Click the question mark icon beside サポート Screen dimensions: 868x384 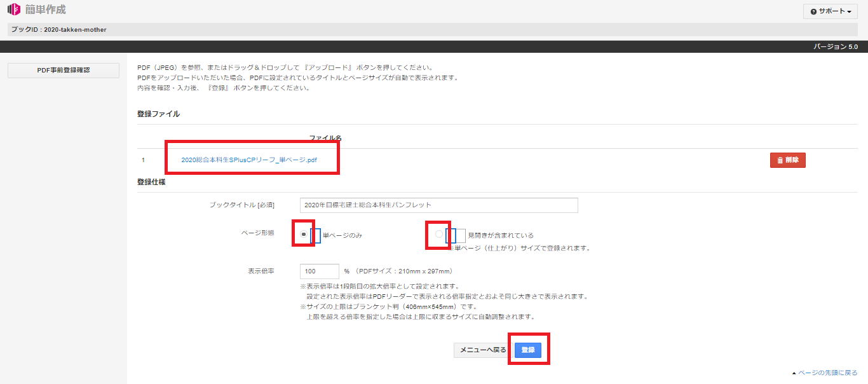813,11
